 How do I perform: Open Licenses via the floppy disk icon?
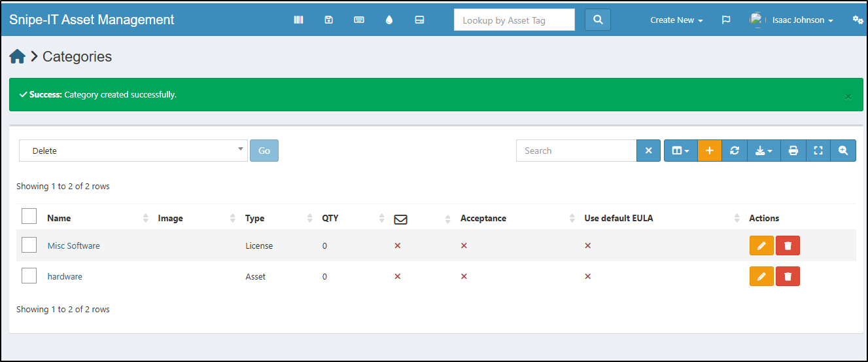click(x=329, y=20)
